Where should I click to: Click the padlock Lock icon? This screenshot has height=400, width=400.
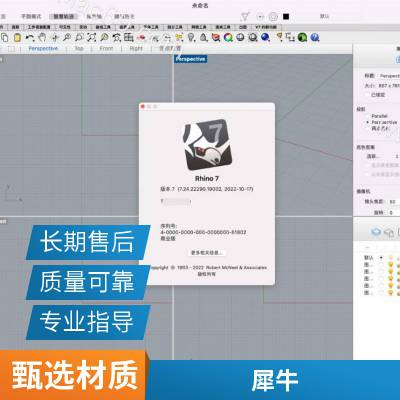(204, 37)
